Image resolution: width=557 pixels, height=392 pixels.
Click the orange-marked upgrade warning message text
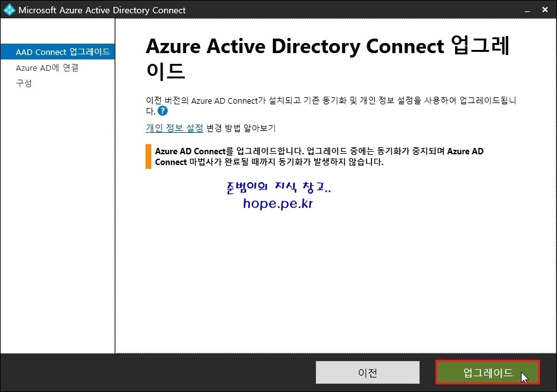pyautogui.click(x=319, y=156)
